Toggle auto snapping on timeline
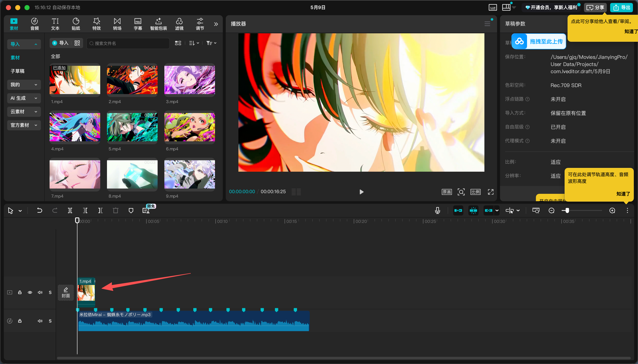The width and height of the screenshot is (638, 364). coord(473,210)
